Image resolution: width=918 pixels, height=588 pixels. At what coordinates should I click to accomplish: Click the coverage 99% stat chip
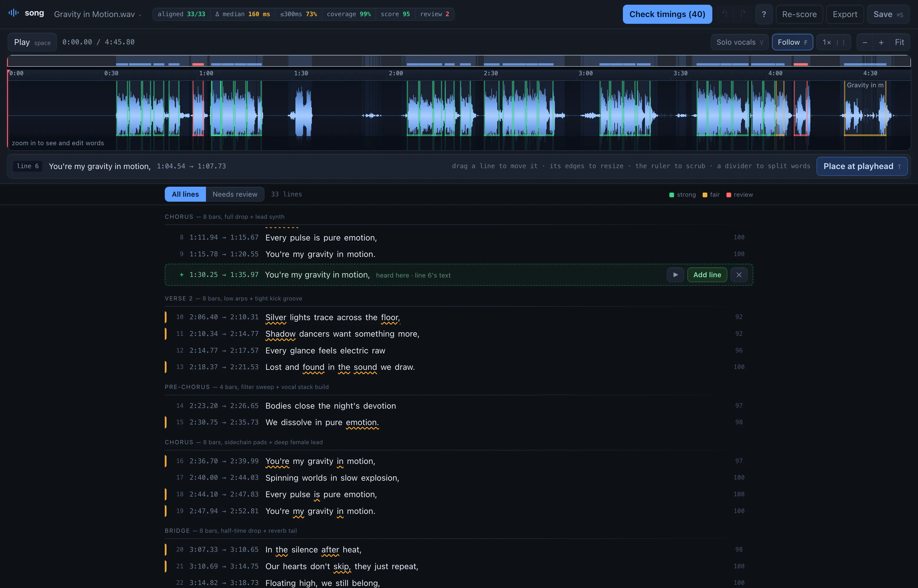click(348, 14)
